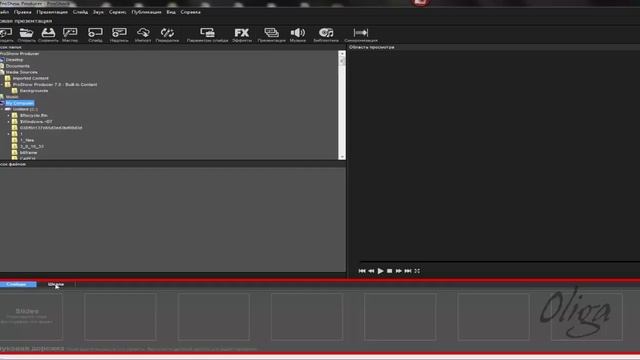640x360 pixels.
Task: Open the Справка menu
Action: [x=191, y=12]
